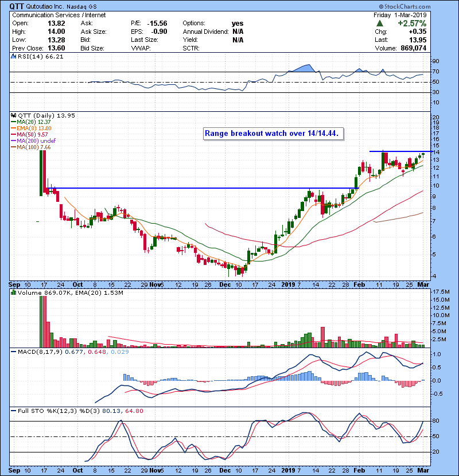The width and height of the screenshot is (459, 476).
Task: Click the Low value 13.28
Action: click(x=56, y=40)
